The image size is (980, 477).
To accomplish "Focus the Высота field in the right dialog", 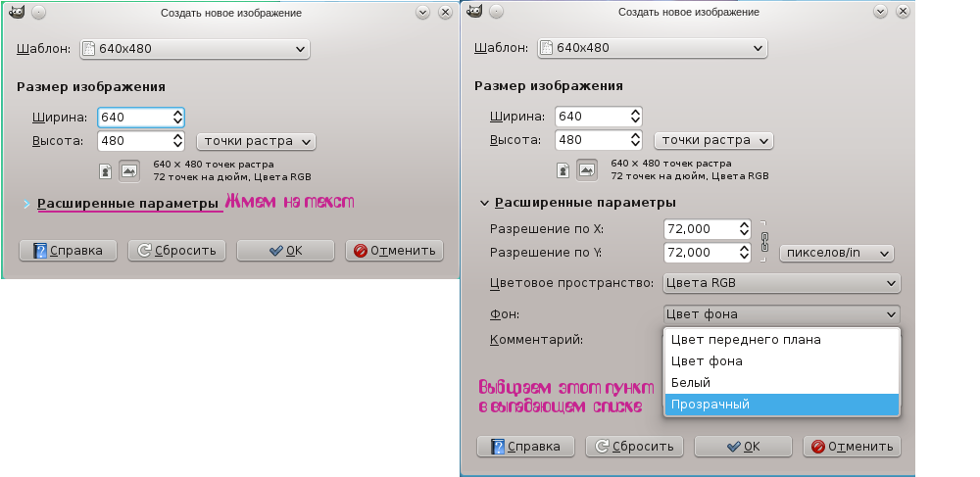I will click(x=591, y=140).
